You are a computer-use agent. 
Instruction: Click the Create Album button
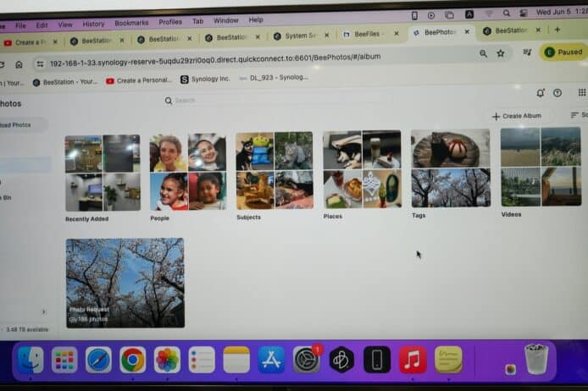click(x=517, y=116)
